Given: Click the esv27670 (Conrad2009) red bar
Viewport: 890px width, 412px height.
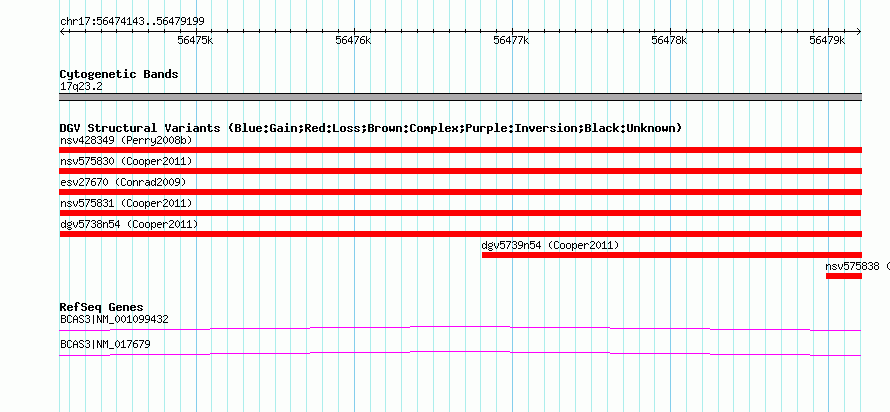Looking at the screenshot, I should (x=460, y=192).
